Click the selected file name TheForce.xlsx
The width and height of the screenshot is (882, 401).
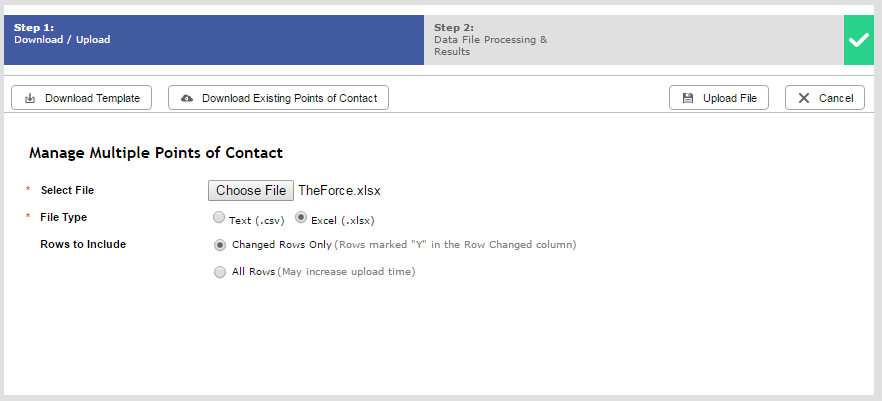click(340, 191)
